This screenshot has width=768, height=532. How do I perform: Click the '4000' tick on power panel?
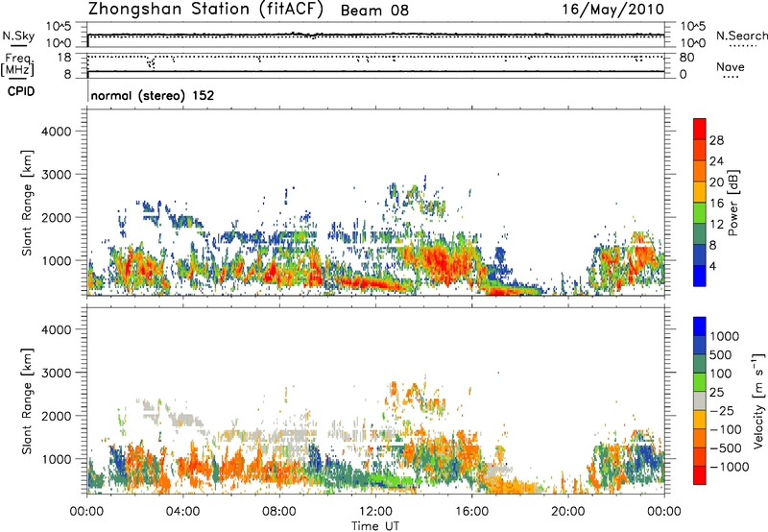pos(57,132)
